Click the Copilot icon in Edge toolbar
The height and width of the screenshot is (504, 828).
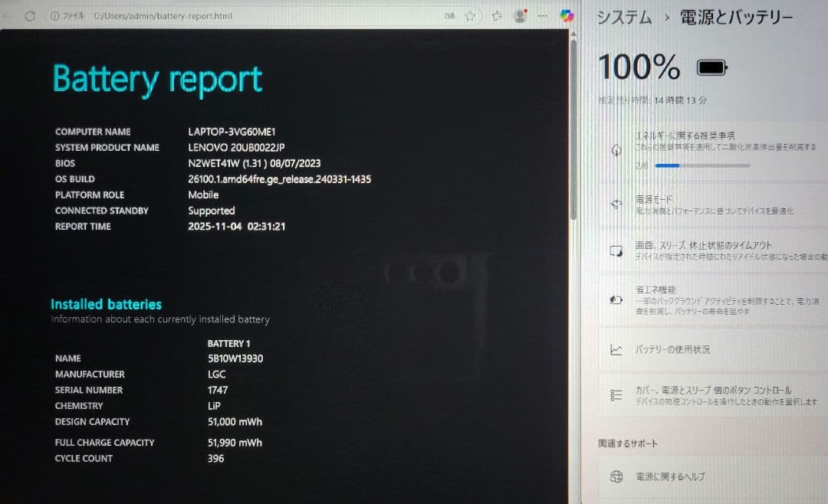point(567,16)
